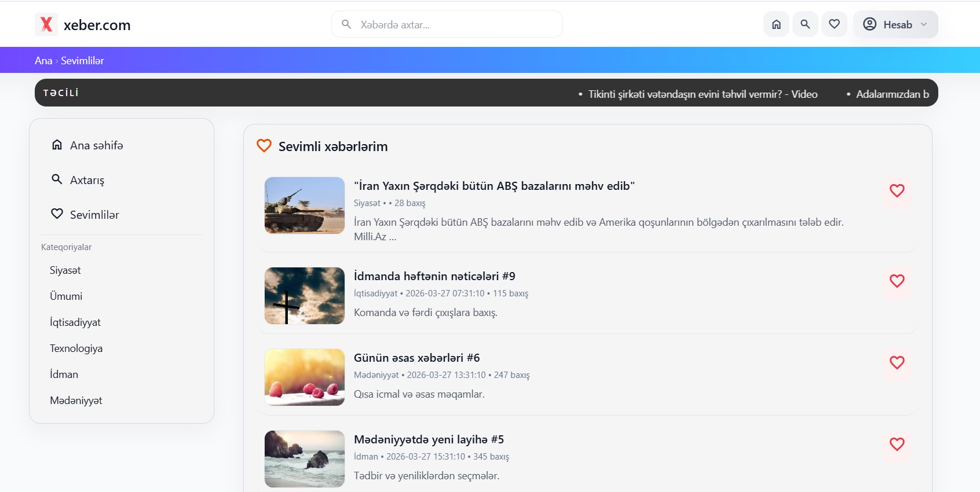Open Ana səhifə in the sidebar
The width and height of the screenshot is (980, 492).
(96, 145)
